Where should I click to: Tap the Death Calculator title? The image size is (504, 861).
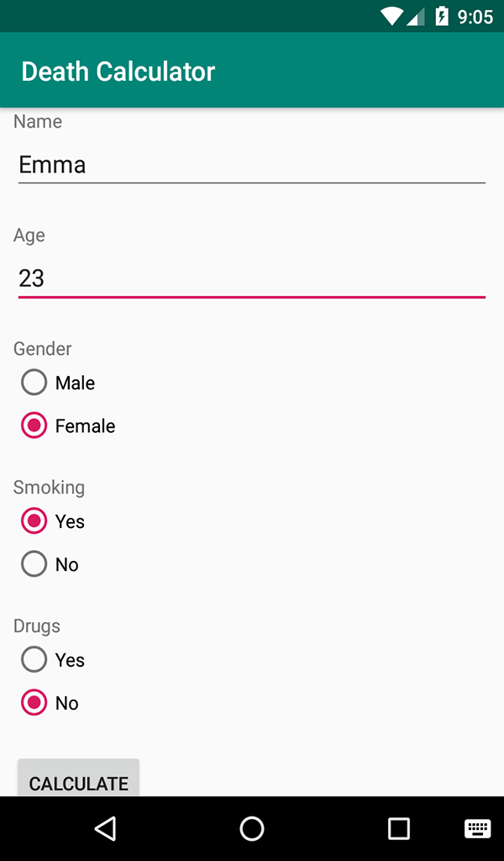pos(118,71)
